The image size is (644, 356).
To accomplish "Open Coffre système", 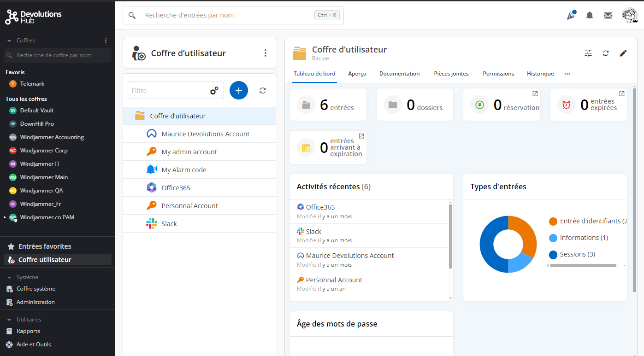I will pyautogui.click(x=58, y=289).
